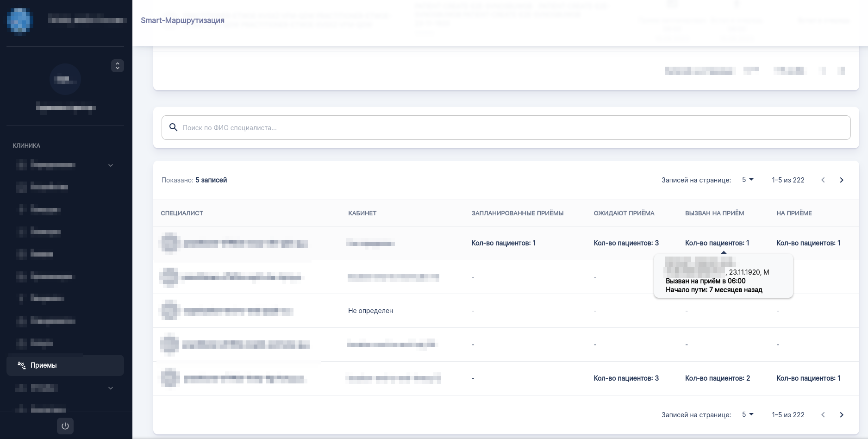The height and width of the screenshot is (439, 868).
Task: Focus the 'Поиск по ФИО специалиста' search field
Action: pos(509,127)
